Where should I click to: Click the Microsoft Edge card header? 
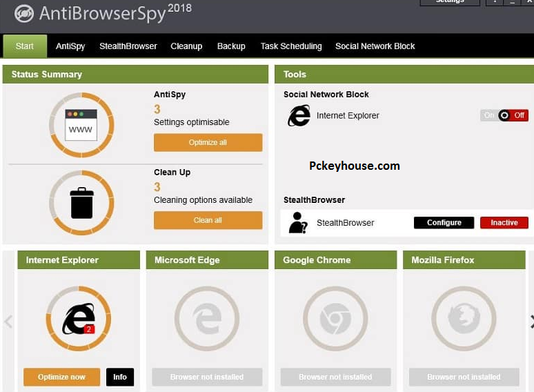point(207,260)
